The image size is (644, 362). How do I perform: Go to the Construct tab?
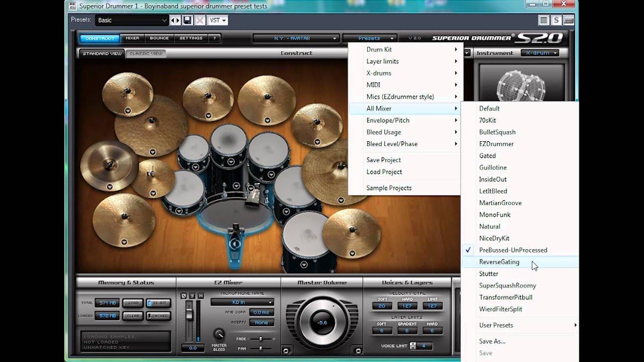coord(100,38)
